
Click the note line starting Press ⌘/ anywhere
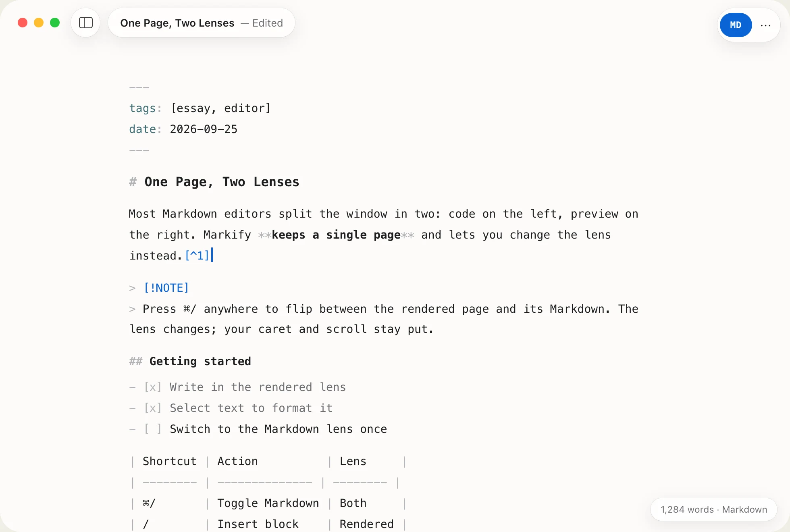(x=383, y=319)
